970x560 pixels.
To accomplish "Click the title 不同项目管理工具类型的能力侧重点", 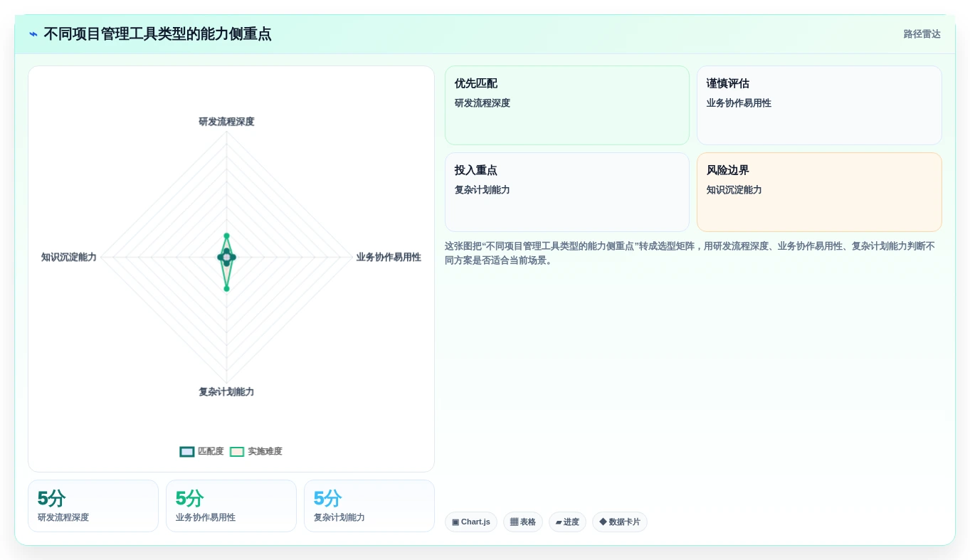I will pos(157,34).
